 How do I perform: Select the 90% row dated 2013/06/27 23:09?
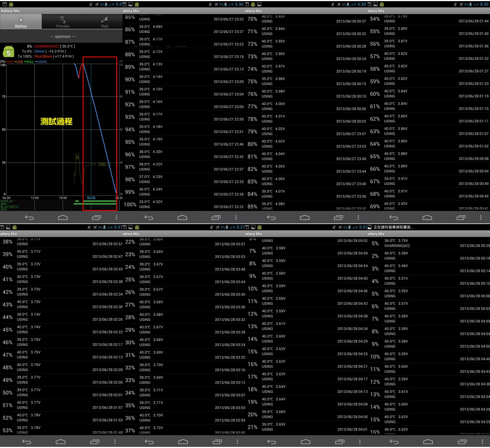184,79
